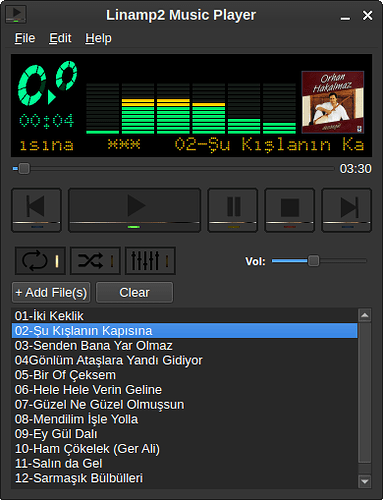383x500 pixels.
Task: Skip to the previous track
Action: pos(36,210)
